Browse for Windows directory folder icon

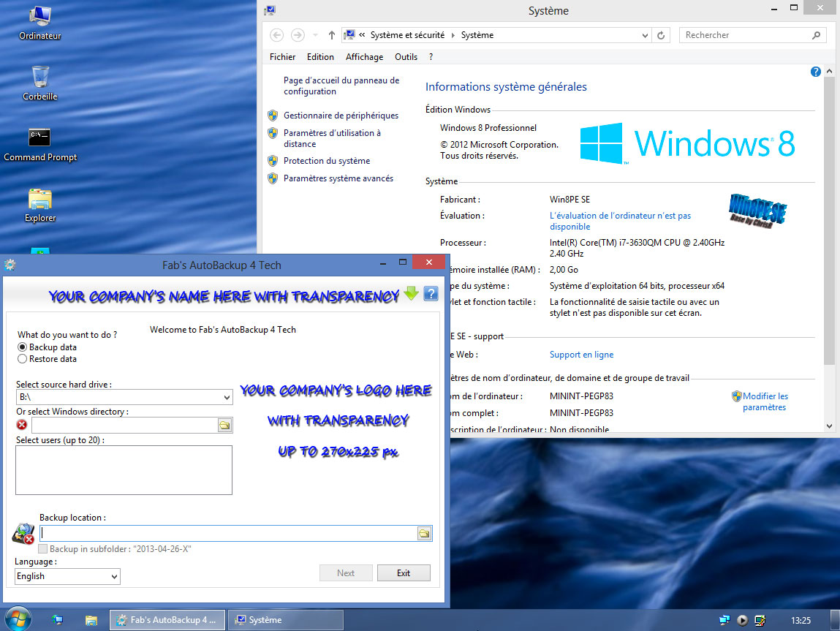click(224, 426)
